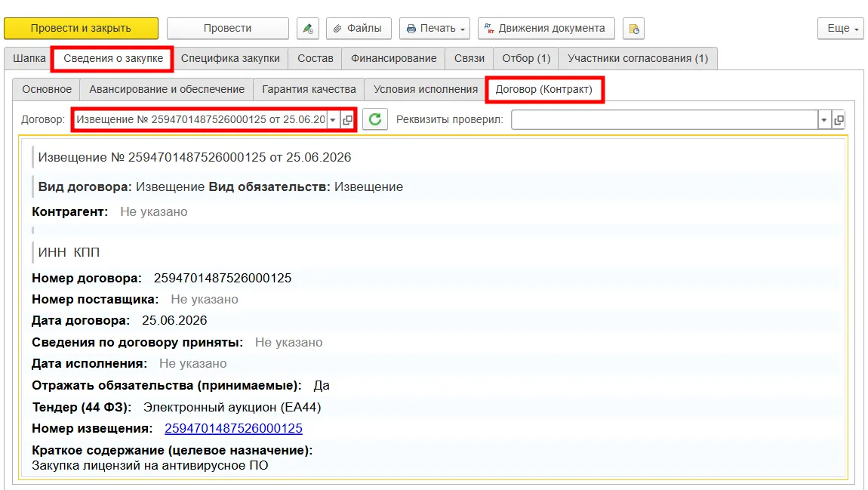
Task: Select the Условия исполнения sub-tab
Action: 426,89
